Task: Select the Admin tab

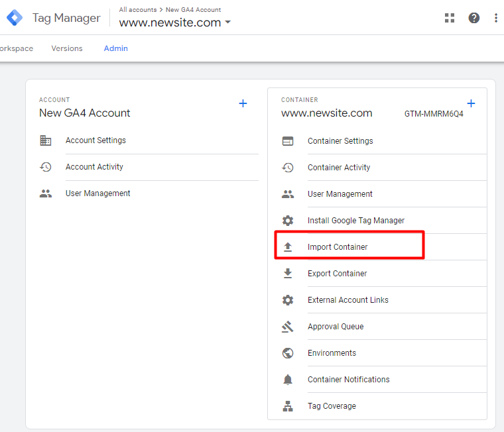Action: (x=115, y=48)
